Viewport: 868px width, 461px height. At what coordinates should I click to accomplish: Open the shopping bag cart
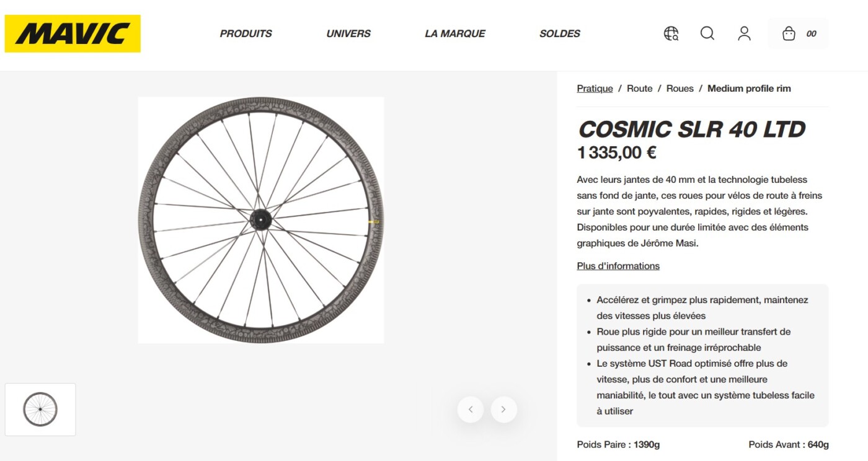coord(789,33)
